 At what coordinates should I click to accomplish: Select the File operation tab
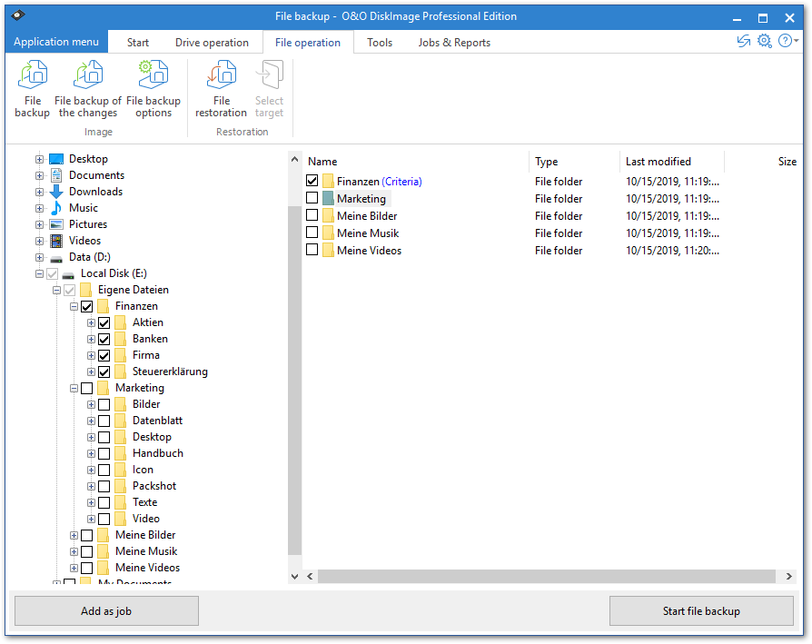pyautogui.click(x=308, y=43)
